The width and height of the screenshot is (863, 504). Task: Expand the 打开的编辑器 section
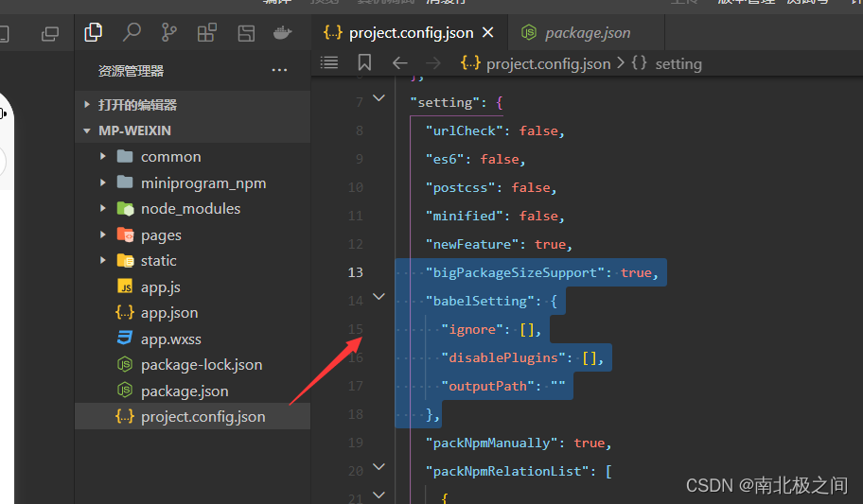tap(193, 105)
